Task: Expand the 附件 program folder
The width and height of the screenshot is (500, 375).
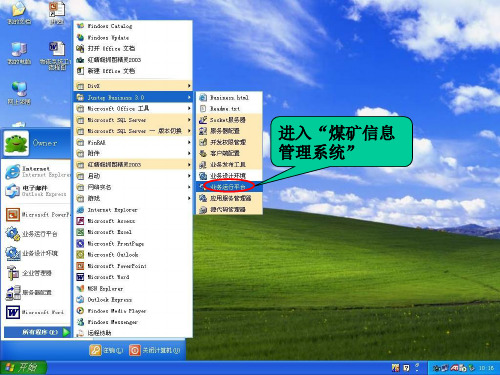Action: [x=133, y=153]
